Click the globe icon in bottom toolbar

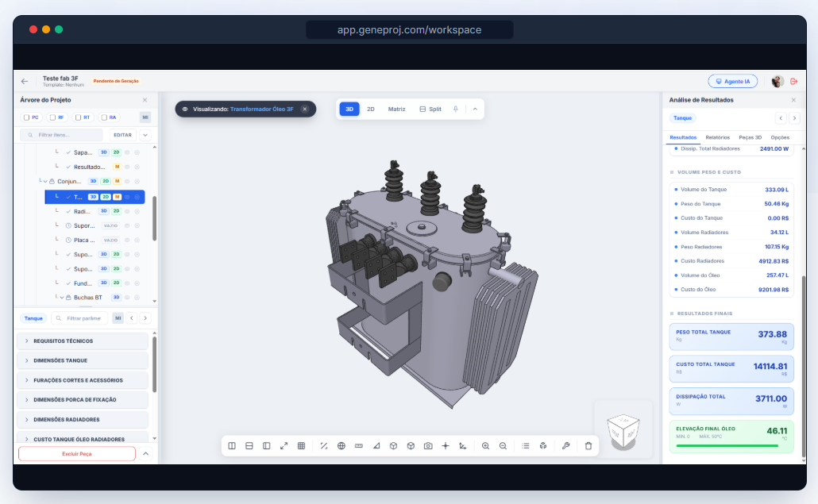tap(341, 445)
